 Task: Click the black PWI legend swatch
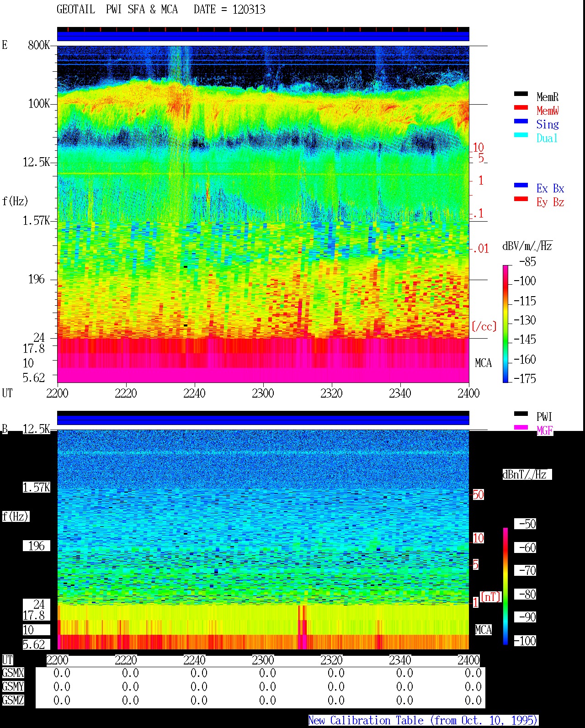tap(521, 414)
